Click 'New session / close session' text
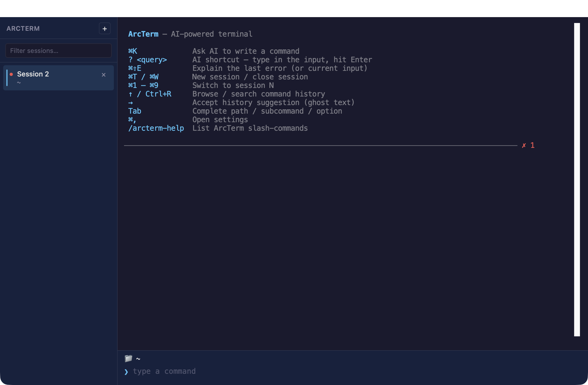 click(x=250, y=77)
